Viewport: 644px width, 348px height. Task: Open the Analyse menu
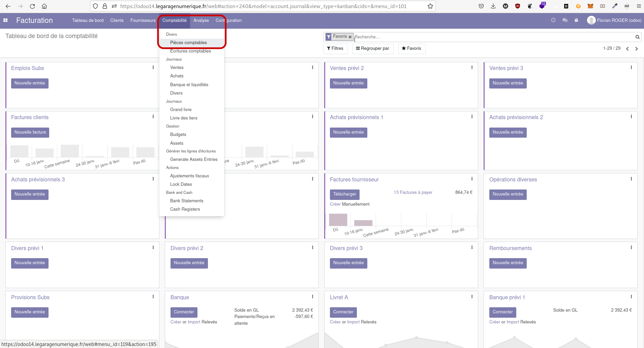201,20
